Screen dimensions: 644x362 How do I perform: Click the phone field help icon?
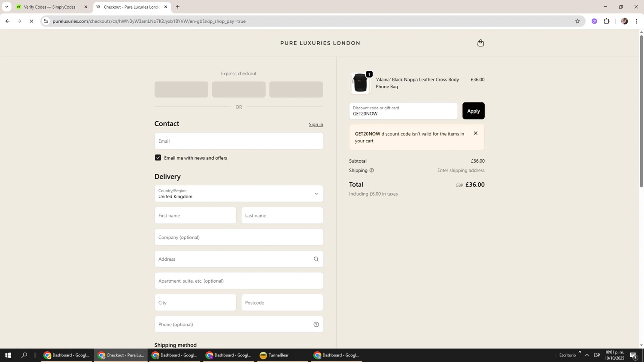316,325
